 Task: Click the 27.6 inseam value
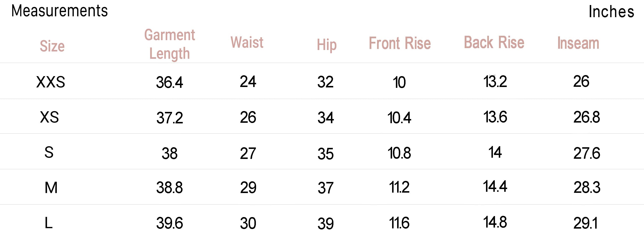tap(587, 153)
